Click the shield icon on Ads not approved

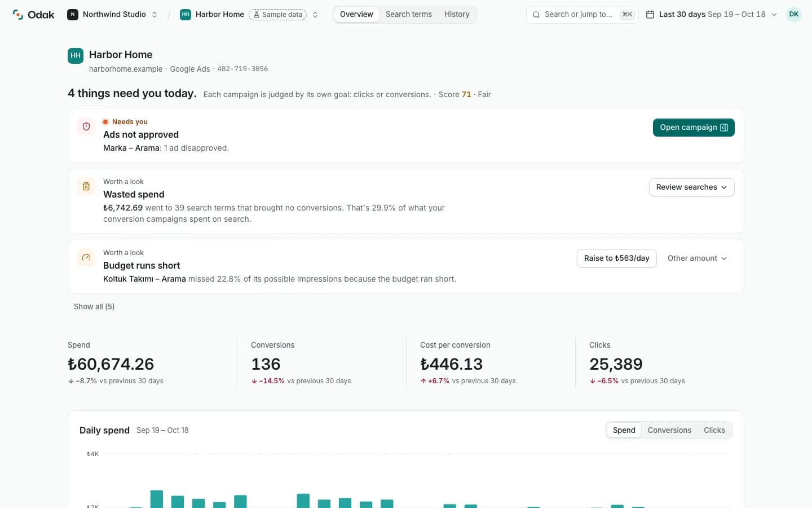coord(86,126)
